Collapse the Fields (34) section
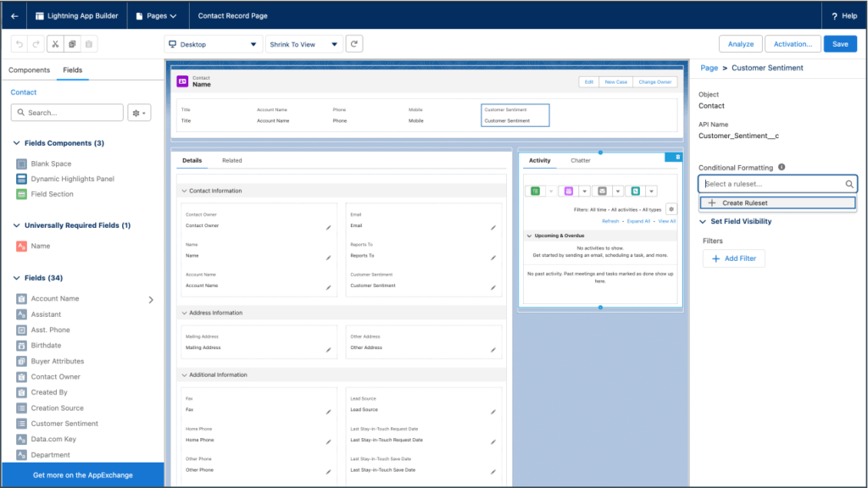Screen dimensions: 868x488 (x=17, y=278)
